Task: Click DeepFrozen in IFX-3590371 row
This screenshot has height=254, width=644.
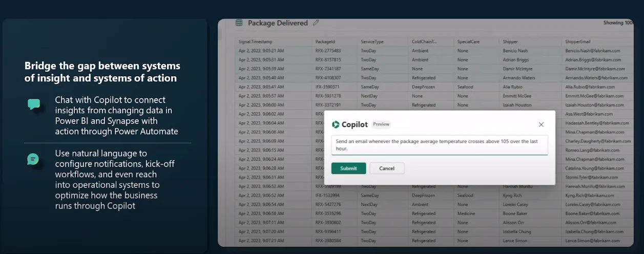Action: coord(424,87)
